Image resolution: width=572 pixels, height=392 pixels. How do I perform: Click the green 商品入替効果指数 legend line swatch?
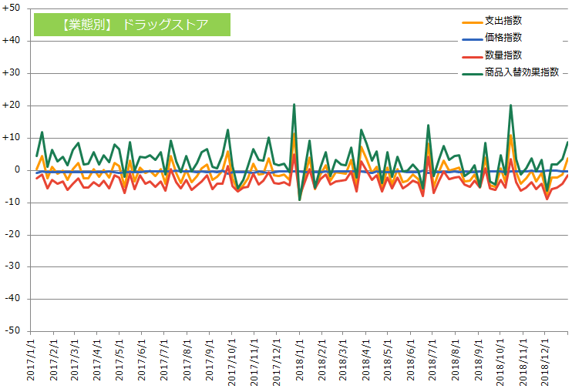click(x=473, y=74)
